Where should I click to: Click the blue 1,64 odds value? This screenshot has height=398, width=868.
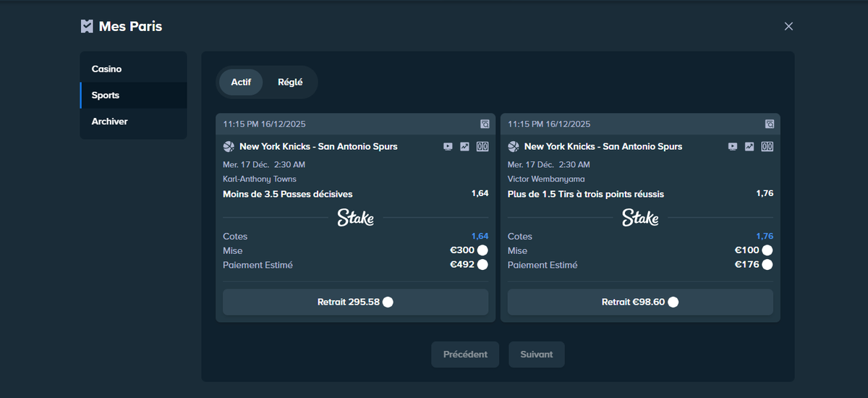480,237
